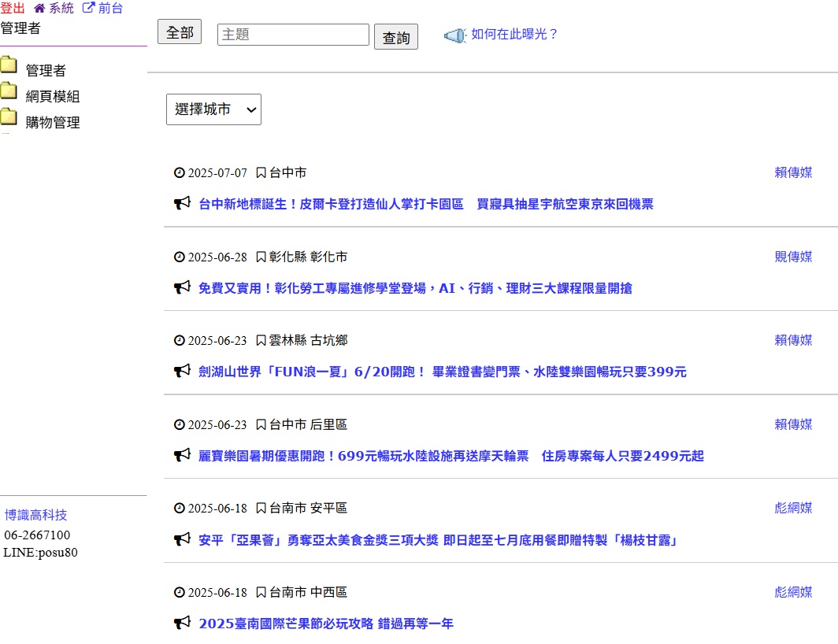Click 賴傳媒 source on 台中市 后里區 row
838x644 pixels.
[793, 425]
